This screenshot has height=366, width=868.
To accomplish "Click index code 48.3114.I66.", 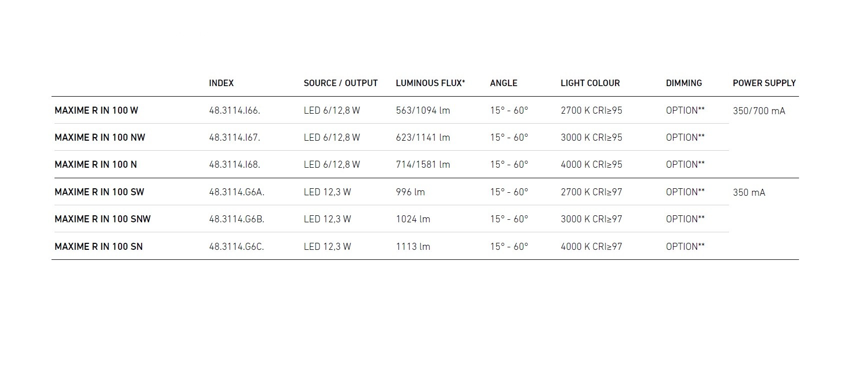I will click(x=234, y=111).
